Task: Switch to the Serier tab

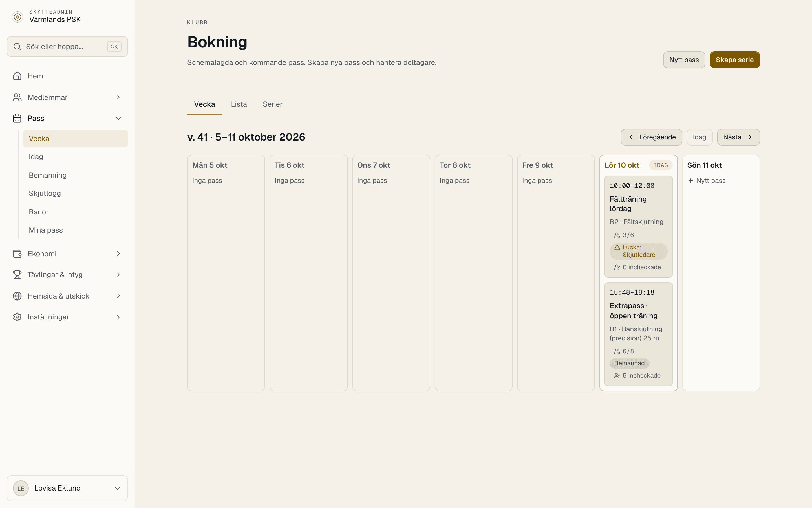Action: [x=272, y=104]
